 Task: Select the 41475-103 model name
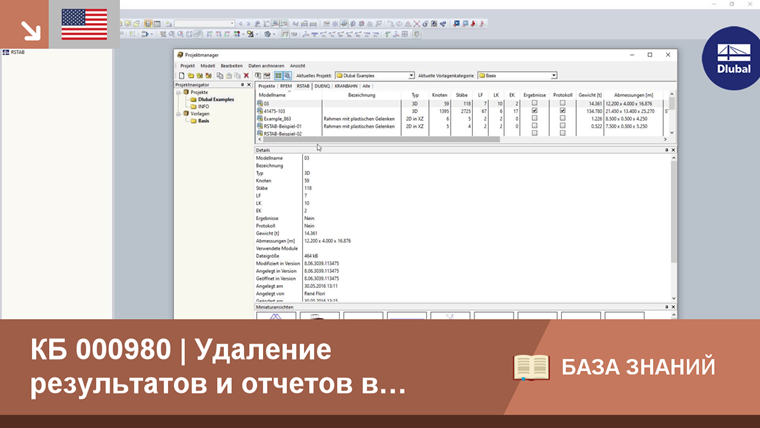(274, 111)
